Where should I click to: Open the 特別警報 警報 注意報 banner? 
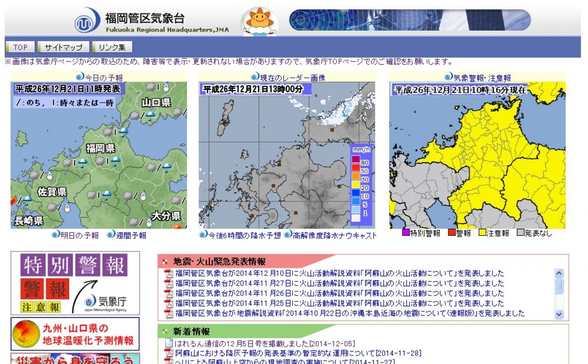tap(75, 283)
